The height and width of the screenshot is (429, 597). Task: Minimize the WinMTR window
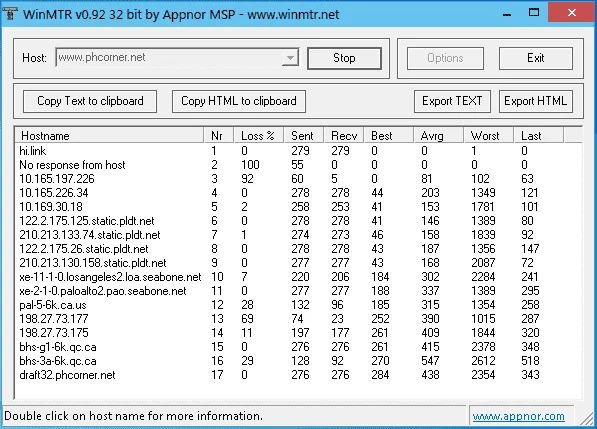pos(507,14)
